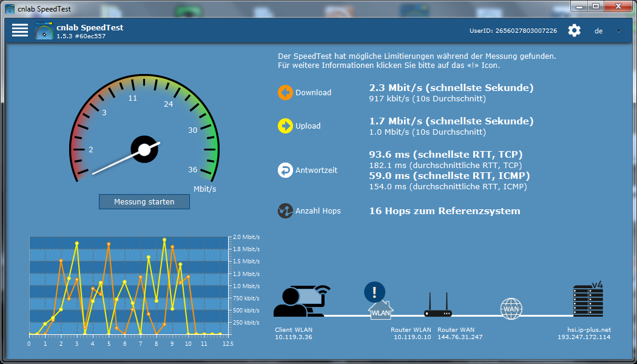
Task: Click "182.1 ms (durchschnittliche RTT, TCP)"
Action: tap(445, 166)
